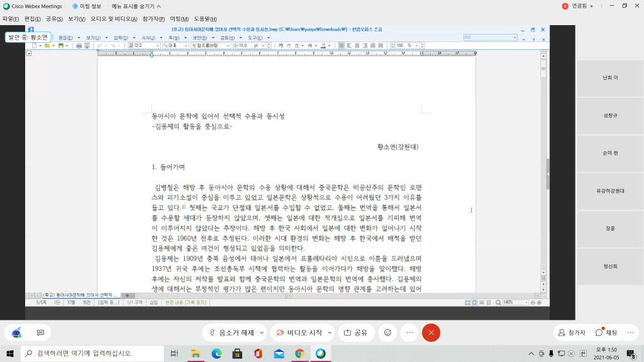The width and height of the screenshot is (644, 362).
Task: Open the 보기(U) menu in Hangul
Action: tap(93, 38)
